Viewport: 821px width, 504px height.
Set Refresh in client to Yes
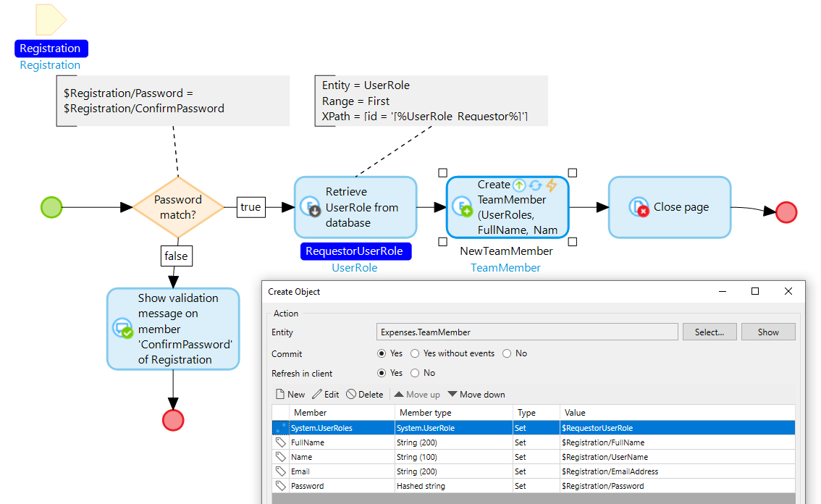click(x=382, y=373)
